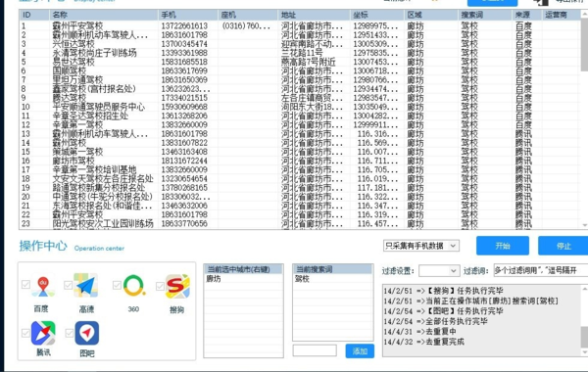Click the 手机 column header
The height and width of the screenshot is (372, 588).
[187, 15]
